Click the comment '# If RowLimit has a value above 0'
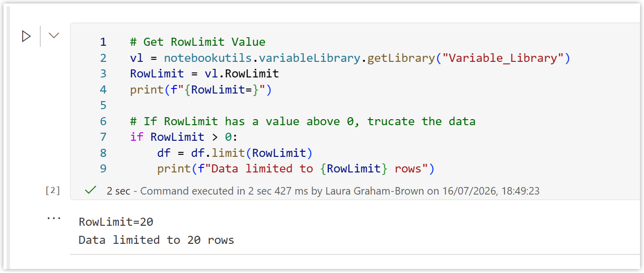 [x=303, y=121]
